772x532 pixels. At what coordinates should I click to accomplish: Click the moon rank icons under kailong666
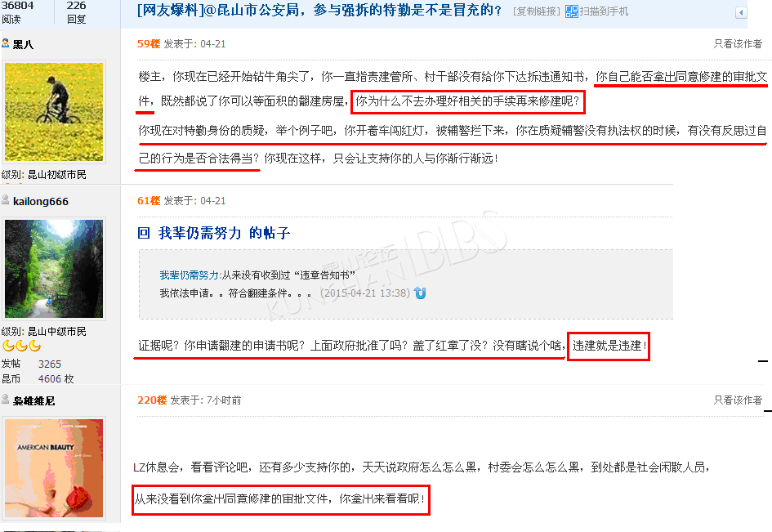pyautogui.click(x=22, y=346)
